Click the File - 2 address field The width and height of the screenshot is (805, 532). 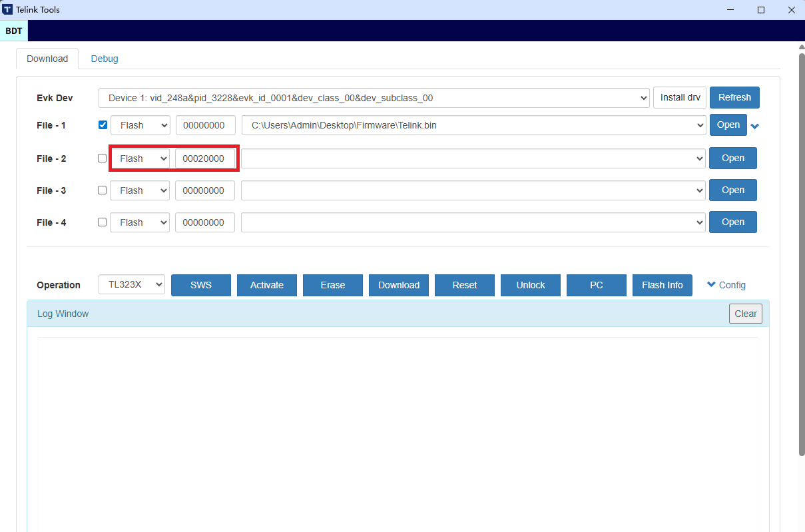206,158
